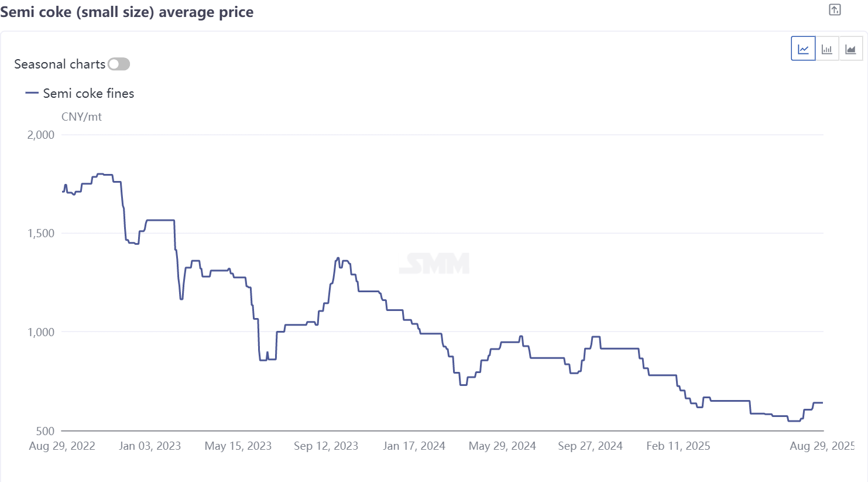868x482 pixels.
Task: Select the Sep 12, 2023 axis date
Action: (326, 446)
